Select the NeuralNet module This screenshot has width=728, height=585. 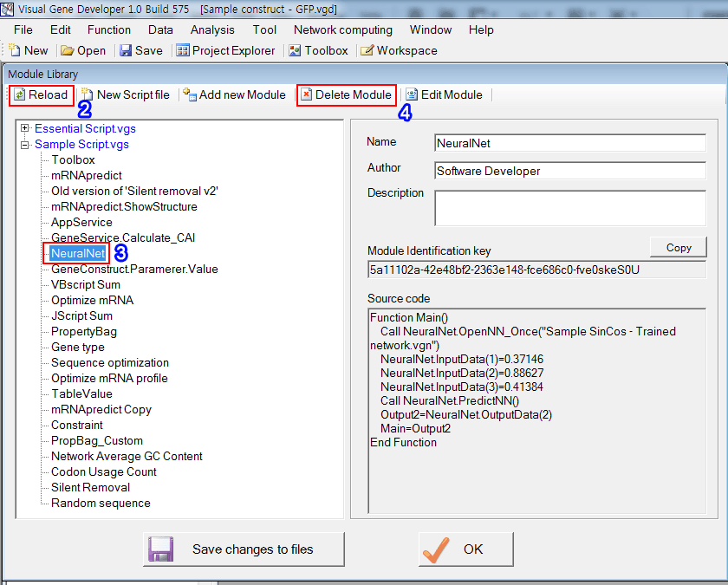click(78, 253)
